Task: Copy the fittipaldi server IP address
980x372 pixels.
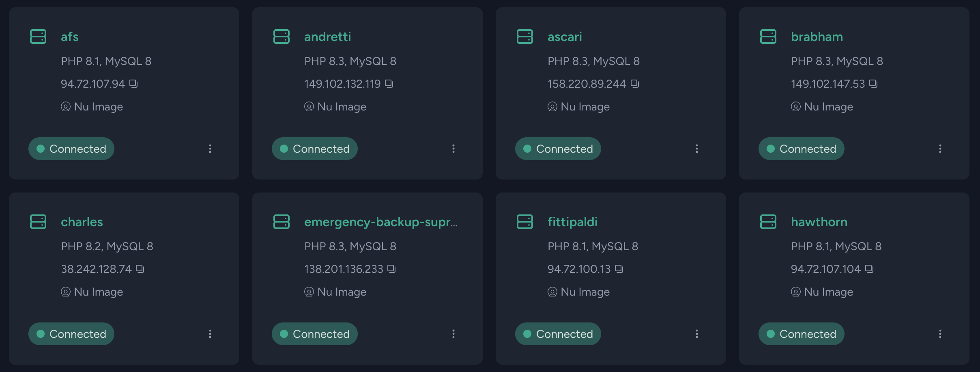Action: coord(619,269)
